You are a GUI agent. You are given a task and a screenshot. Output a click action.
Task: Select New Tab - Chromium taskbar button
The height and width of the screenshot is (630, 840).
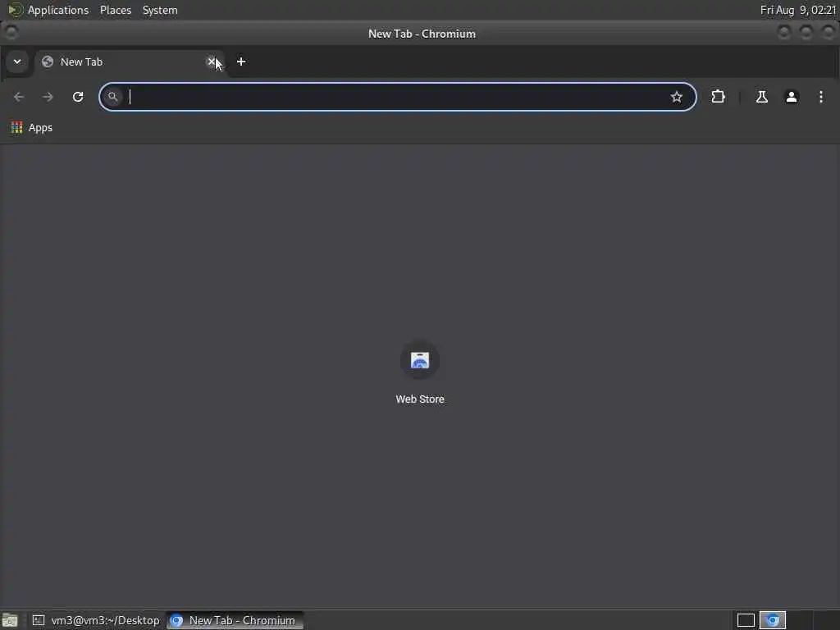click(x=235, y=620)
